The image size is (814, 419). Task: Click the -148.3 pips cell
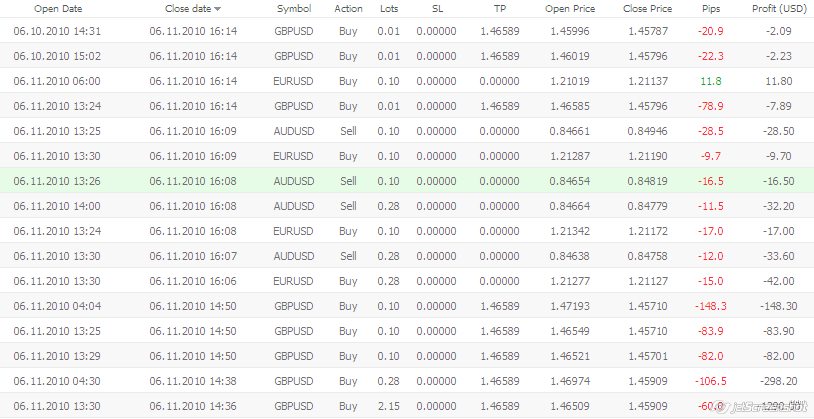coord(711,306)
